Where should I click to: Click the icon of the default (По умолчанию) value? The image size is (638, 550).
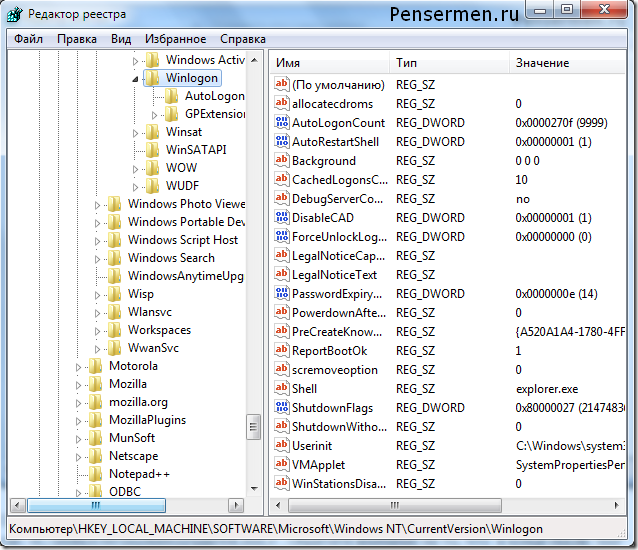282,85
